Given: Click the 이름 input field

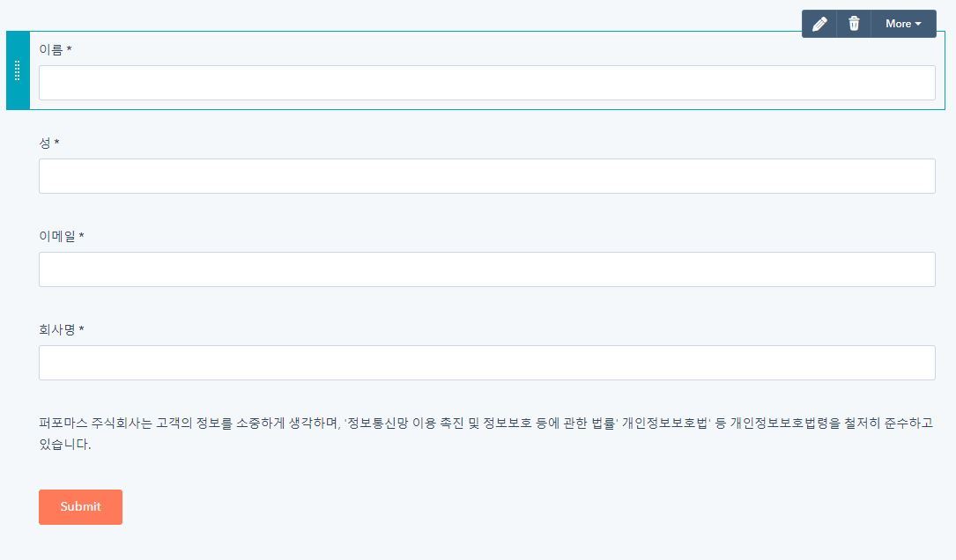Looking at the screenshot, I should click(x=487, y=83).
